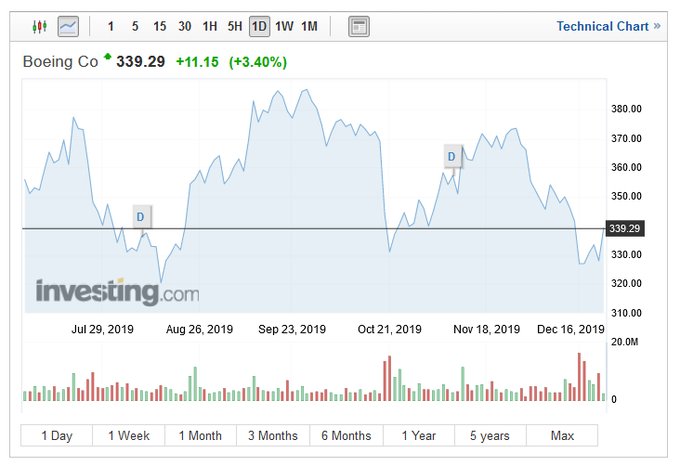
Task: Click the green up arrow beside Boeing Co
Action: coord(108,56)
